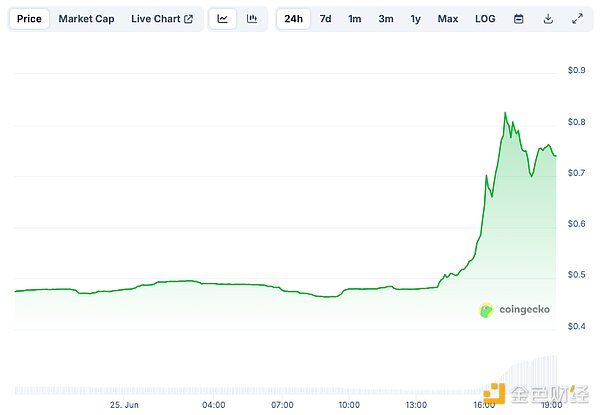The image size is (600, 415).
Task: Show the 1m time range
Action: pyautogui.click(x=355, y=19)
